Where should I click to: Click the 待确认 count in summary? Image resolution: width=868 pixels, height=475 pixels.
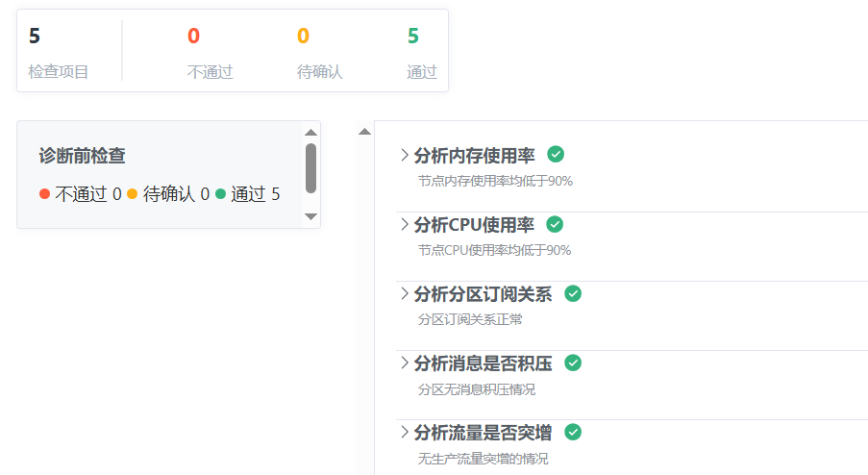pyautogui.click(x=303, y=37)
